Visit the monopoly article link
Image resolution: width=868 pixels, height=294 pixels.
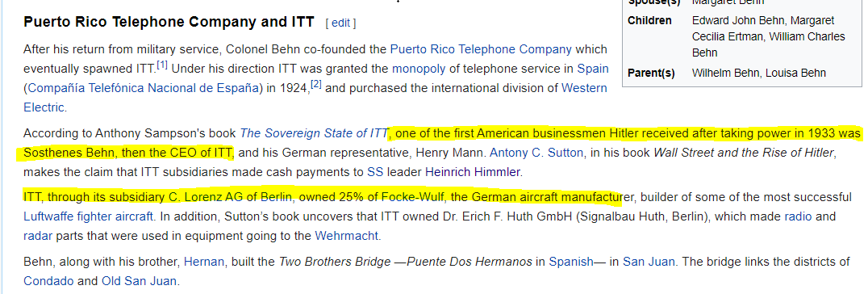tap(419, 69)
